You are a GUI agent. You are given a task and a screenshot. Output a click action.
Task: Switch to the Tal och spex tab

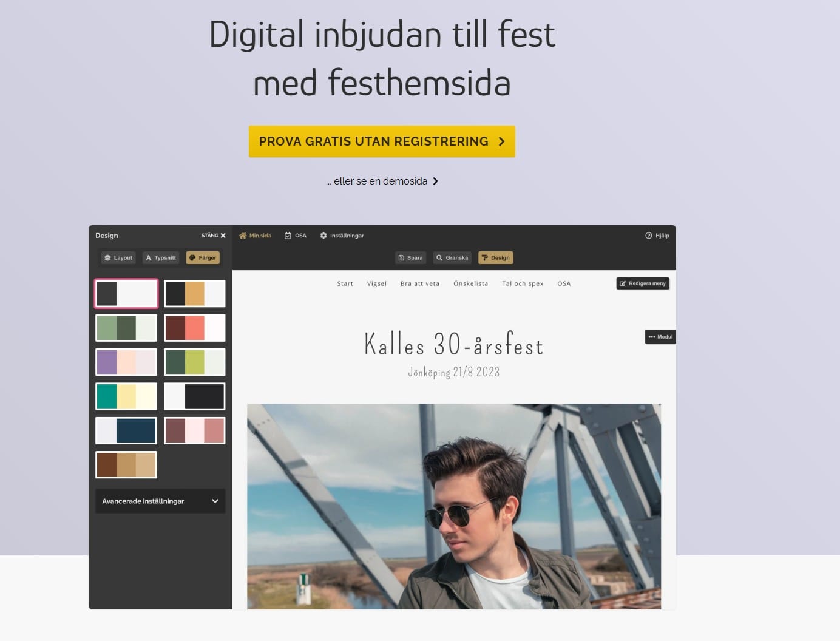tap(523, 283)
